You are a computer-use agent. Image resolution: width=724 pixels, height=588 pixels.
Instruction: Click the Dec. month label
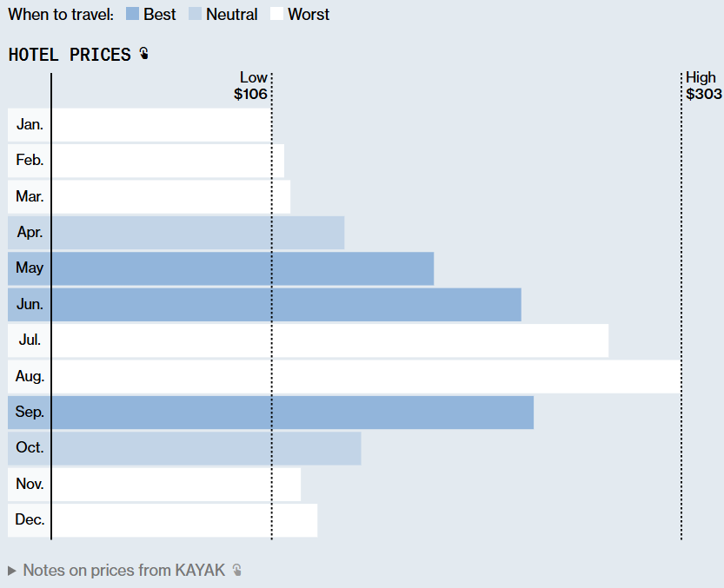click(30, 520)
